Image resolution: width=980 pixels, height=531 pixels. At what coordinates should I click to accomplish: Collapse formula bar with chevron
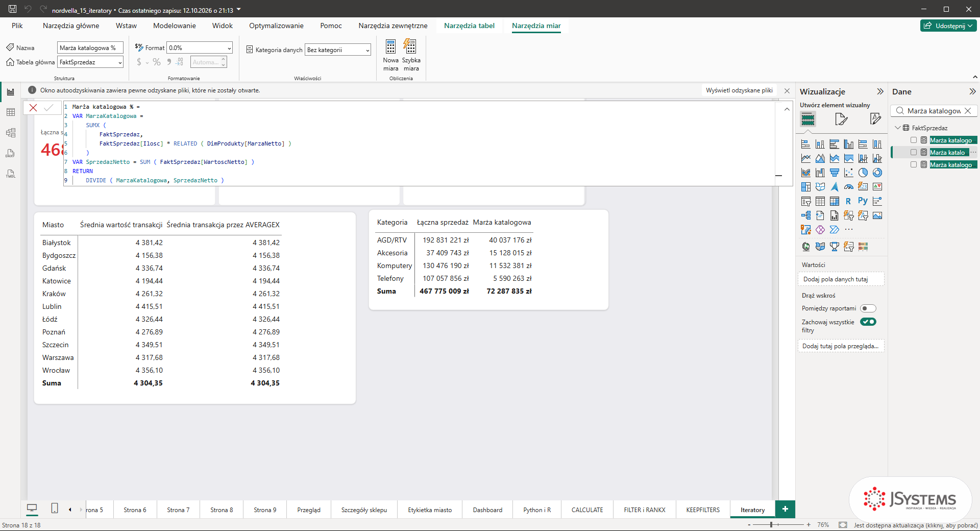tap(787, 109)
